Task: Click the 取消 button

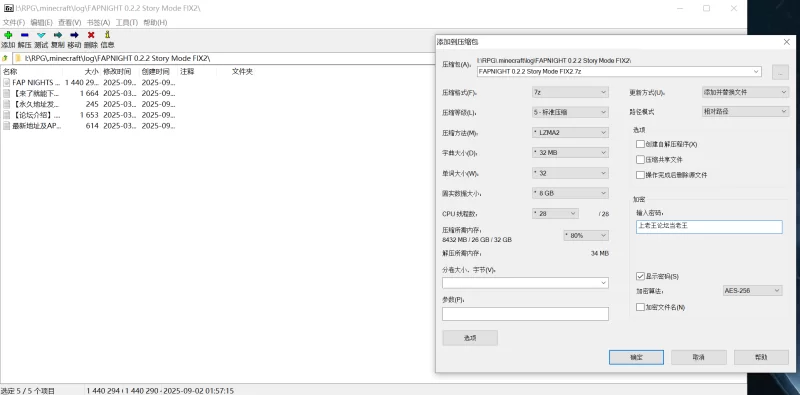Action: pyautogui.click(x=698, y=357)
